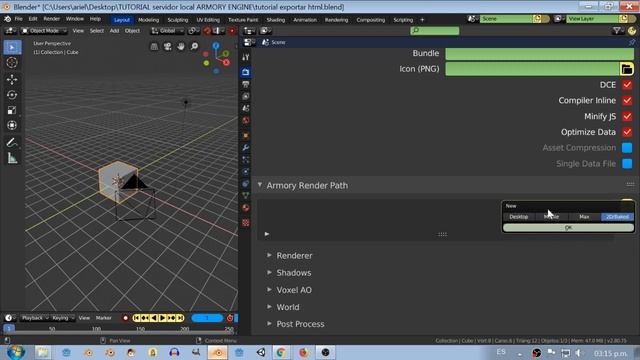Select the Measure ruler tool
This screenshot has width=640, height=360.
[x=12, y=158]
